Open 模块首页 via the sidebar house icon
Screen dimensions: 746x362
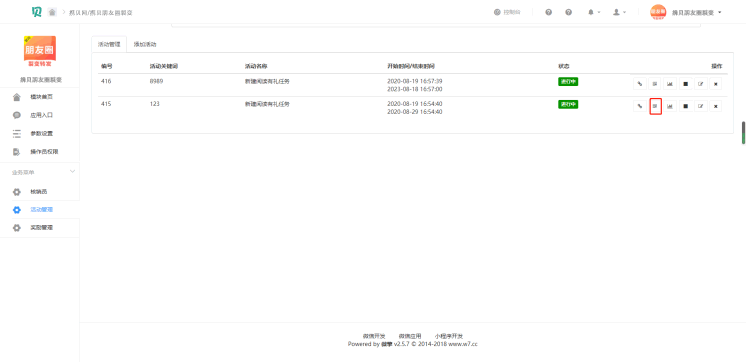click(17, 97)
